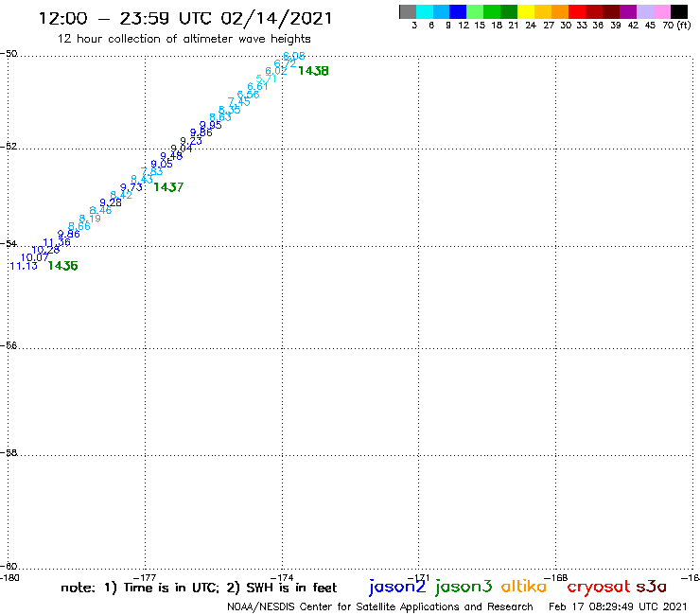Select the yellow legend swatch
The height and width of the screenshot is (615, 700).
tap(526, 11)
